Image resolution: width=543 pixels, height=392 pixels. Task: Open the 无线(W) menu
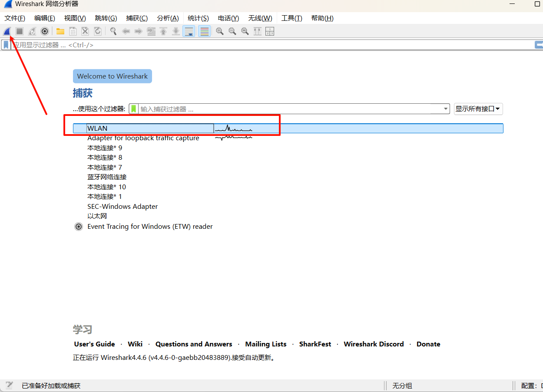click(x=260, y=18)
